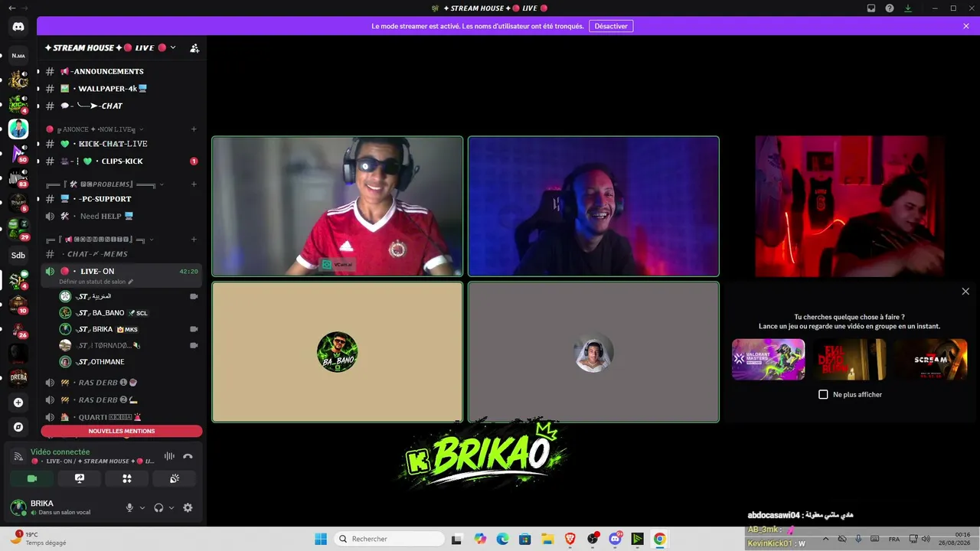Select BA_BANO in voice member list

click(129, 313)
